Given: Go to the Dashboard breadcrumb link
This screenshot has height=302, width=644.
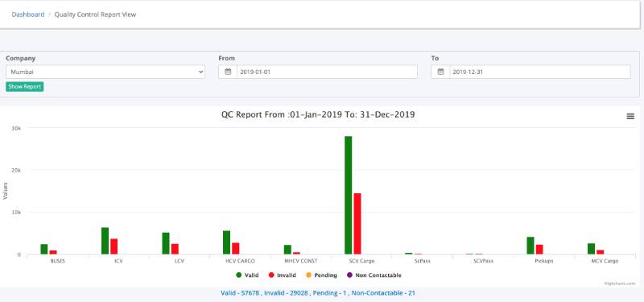Looking at the screenshot, I should tap(28, 14).
